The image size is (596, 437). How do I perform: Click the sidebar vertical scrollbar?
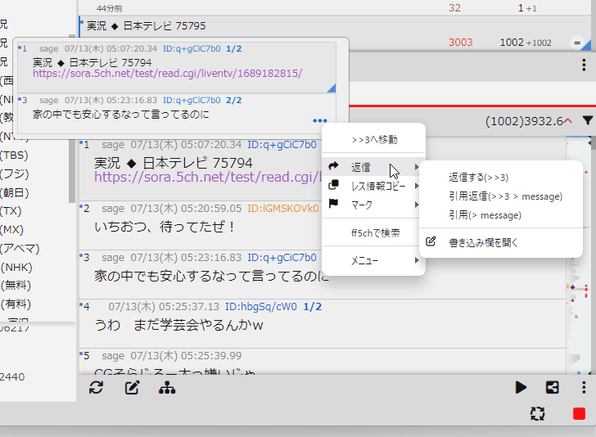click(72, 171)
